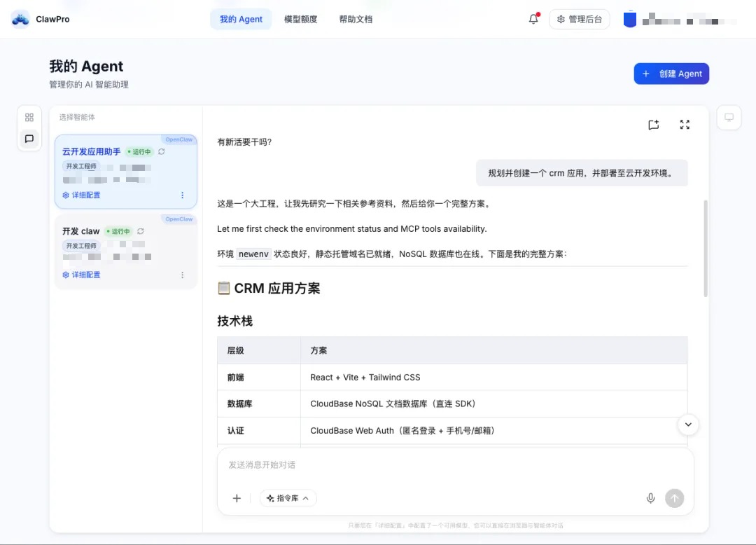756x545 pixels.
Task: Click the user avatar icon
Action: (630, 20)
